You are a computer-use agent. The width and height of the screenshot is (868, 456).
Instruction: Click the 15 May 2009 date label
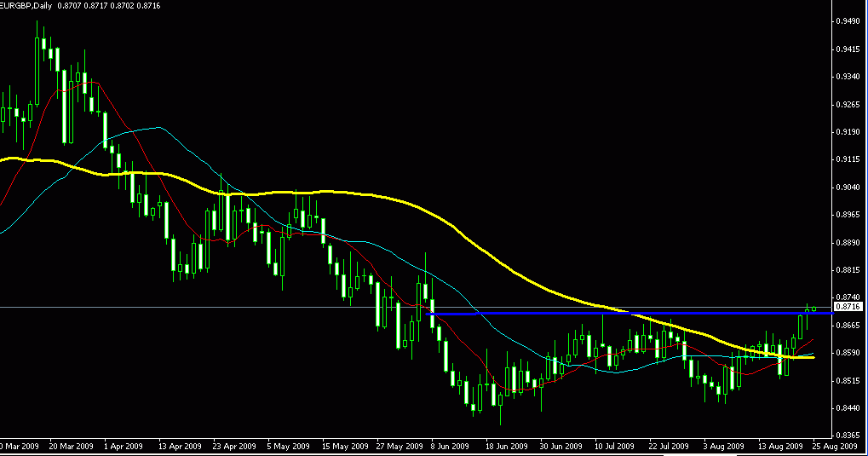pos(345,446)
